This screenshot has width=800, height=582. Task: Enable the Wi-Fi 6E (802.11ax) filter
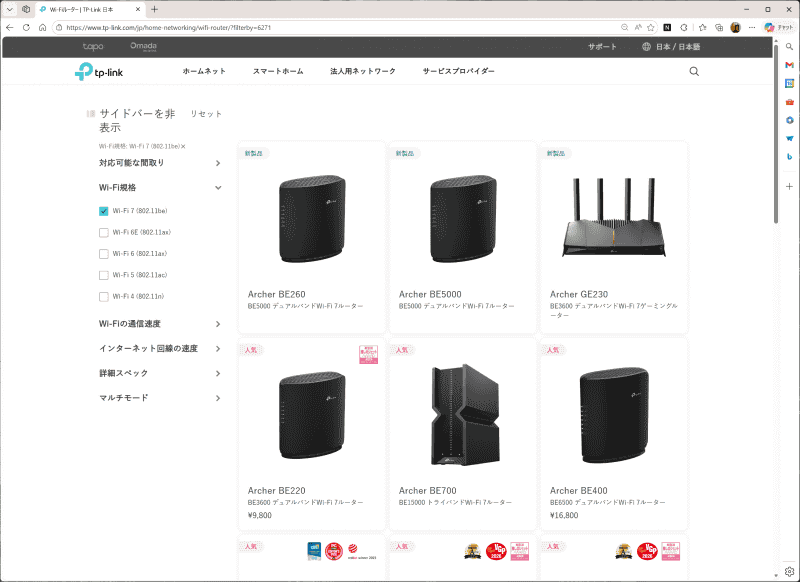pyautogui.click(x=103, y=232)
